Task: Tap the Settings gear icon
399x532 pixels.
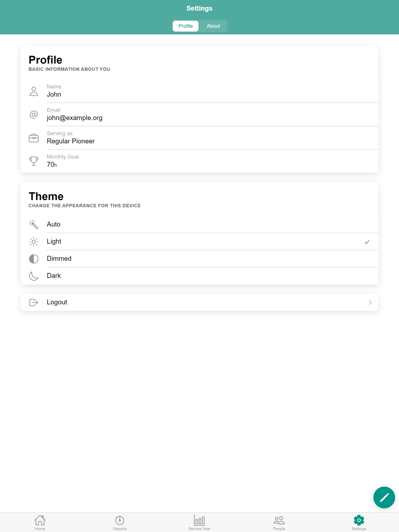Action: tap(359, 520)
